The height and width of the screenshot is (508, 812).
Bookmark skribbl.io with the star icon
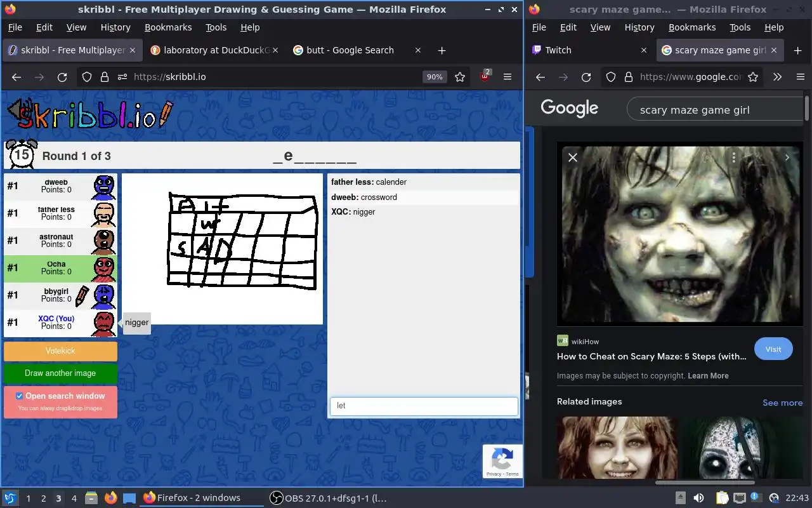click(460, 77)
